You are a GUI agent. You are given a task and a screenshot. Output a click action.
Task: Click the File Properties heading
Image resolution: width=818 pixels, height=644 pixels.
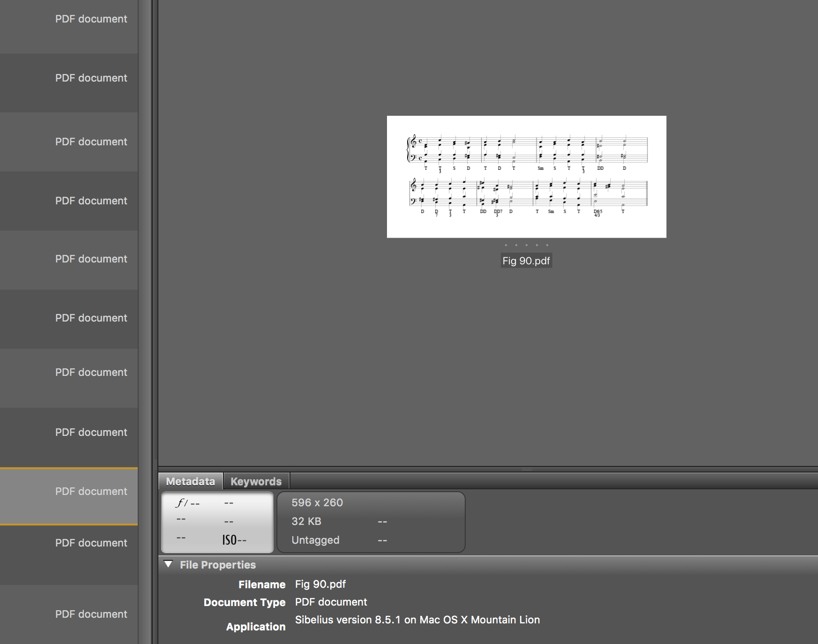click(x=218, y=565)
